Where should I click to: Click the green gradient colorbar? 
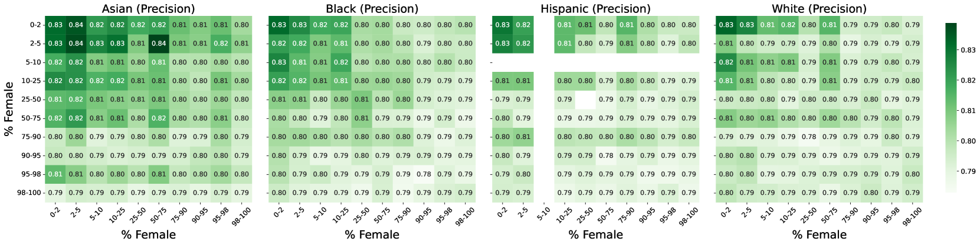pyautogui.click(x=950, y=107)
